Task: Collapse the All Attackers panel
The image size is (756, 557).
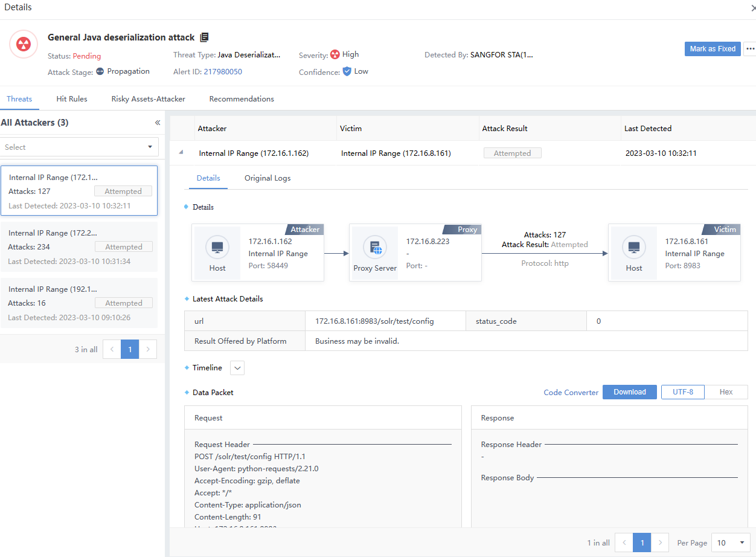Action: pyautogui.click(x=158, y=123)
